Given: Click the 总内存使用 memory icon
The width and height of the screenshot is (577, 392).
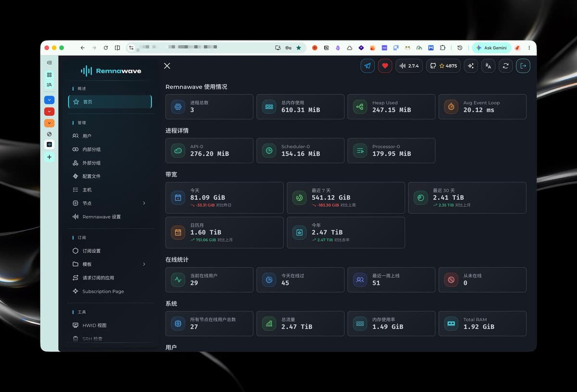Looking at the screenshot, I should [269, 107].
